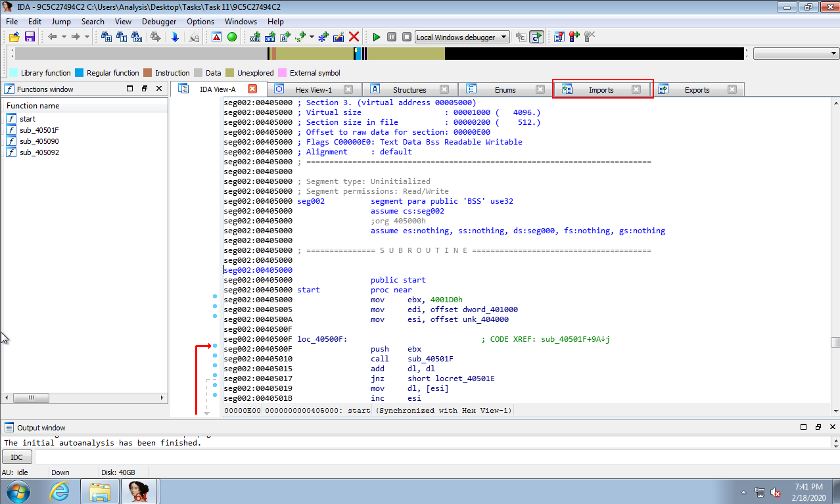Click the CODE insert toolbar icon
Image resolution: width=840 pixels, height=504 pixels.
click(256, 37)
